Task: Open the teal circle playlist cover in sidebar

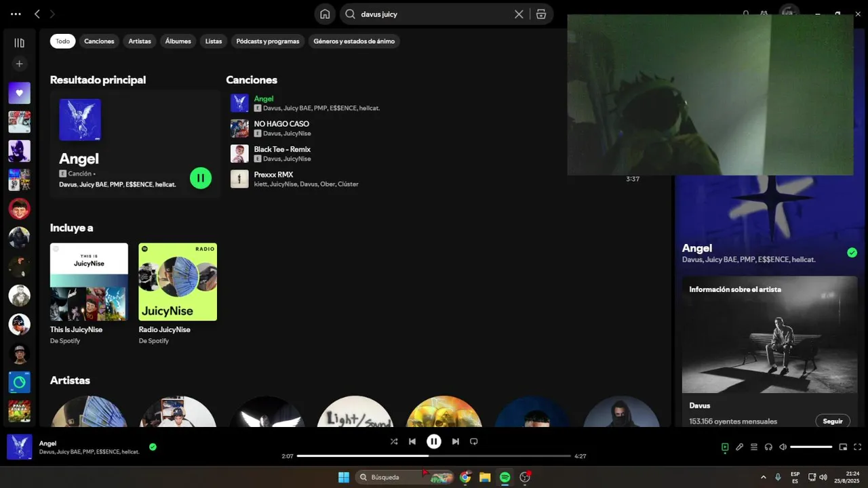Action: (x=19, y=382)
